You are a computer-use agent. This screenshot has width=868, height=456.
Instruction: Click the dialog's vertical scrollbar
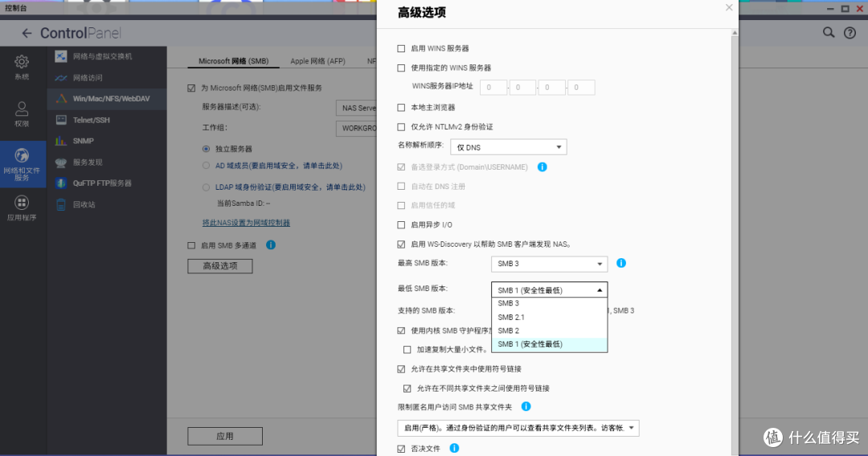pos(735,242)
